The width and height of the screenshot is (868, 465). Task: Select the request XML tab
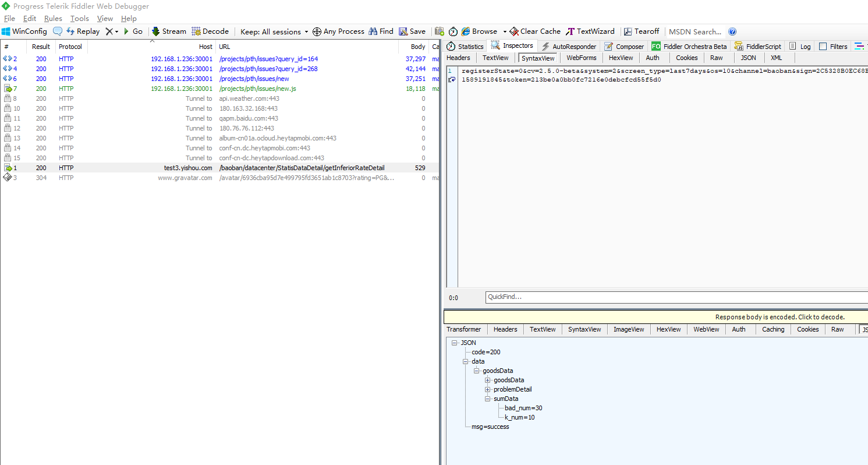pos(777,58)
